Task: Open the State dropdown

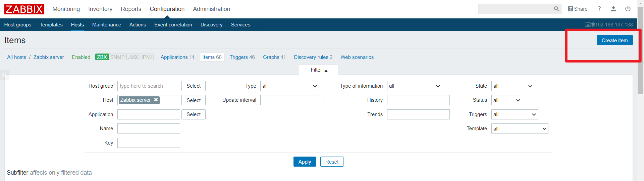Action: coord(513,86)
